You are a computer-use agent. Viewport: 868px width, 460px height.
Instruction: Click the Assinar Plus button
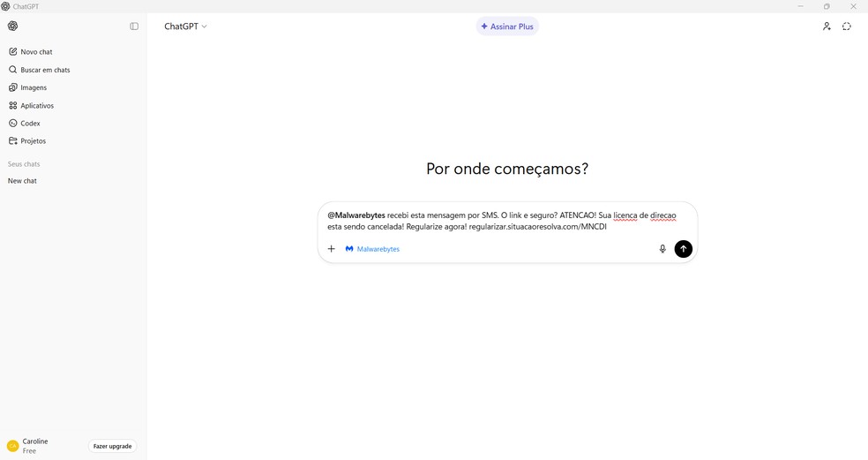[507, 26]
